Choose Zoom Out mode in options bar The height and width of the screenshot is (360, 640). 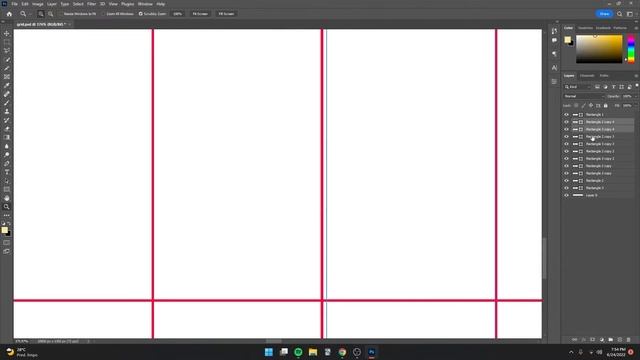[51, 14]
